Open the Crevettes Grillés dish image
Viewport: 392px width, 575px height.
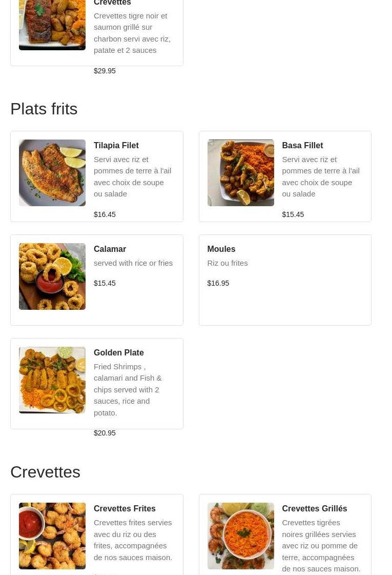click(240, 536)
